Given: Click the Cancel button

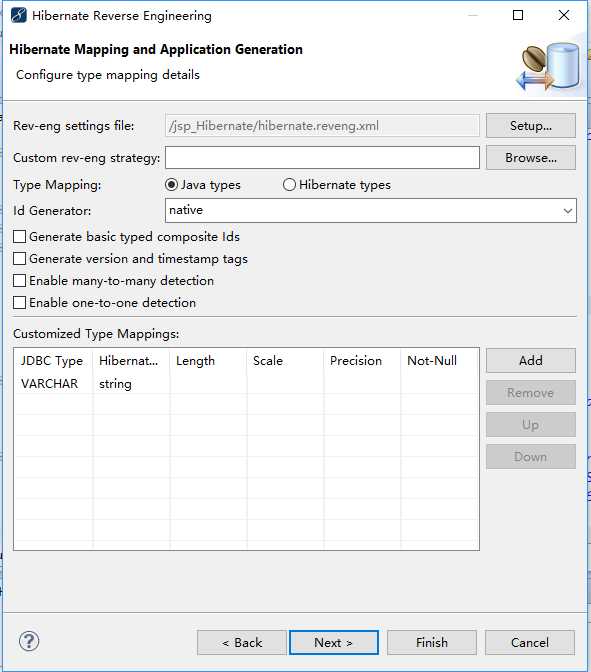Looking at the screenshot, I should [x=530, y=642].
